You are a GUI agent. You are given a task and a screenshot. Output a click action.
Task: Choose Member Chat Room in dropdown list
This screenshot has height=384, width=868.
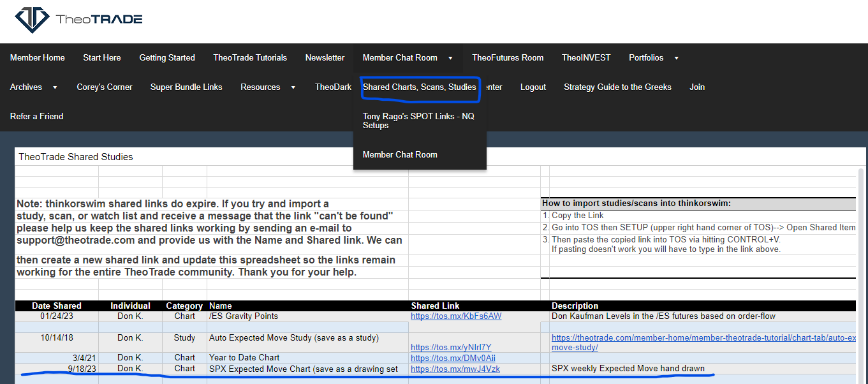coord(400,154)
